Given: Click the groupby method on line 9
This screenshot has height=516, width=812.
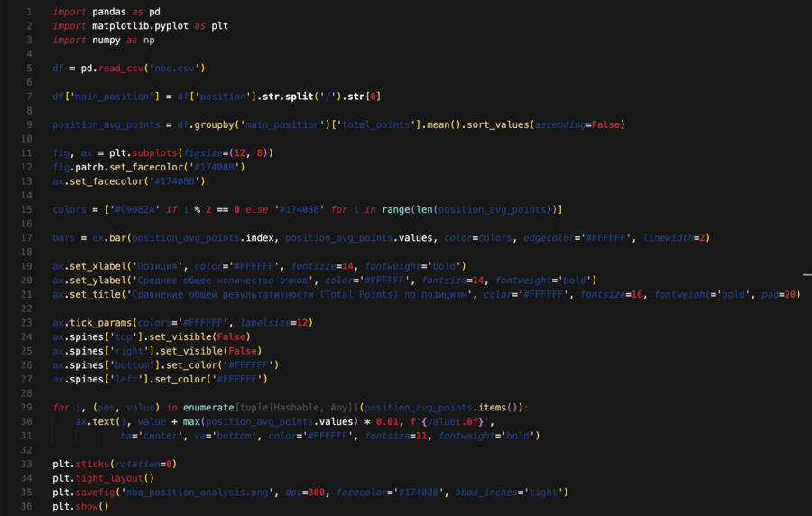Looking at the screenshot, I should click(x=214, y=124).
